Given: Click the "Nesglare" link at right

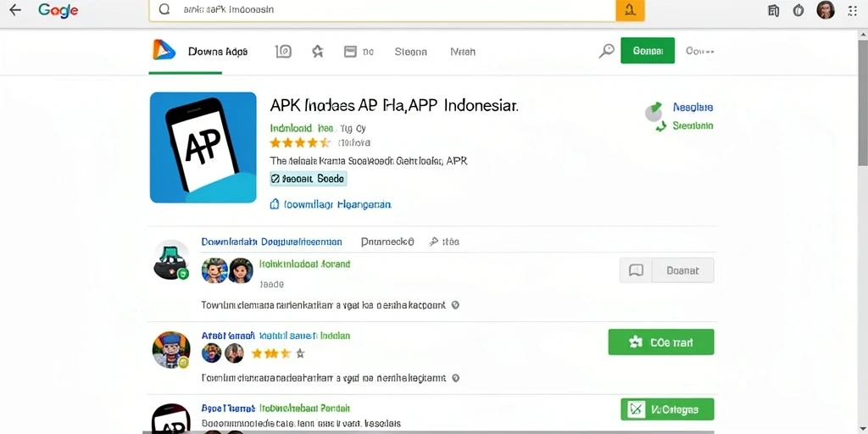Looking at the screenshot, I should (x=693, y=108).
